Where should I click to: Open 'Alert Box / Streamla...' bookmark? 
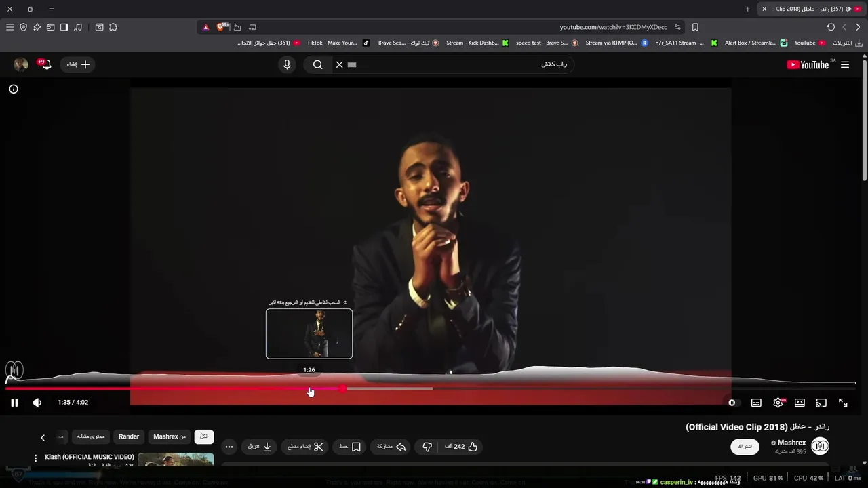pos(756,43)
